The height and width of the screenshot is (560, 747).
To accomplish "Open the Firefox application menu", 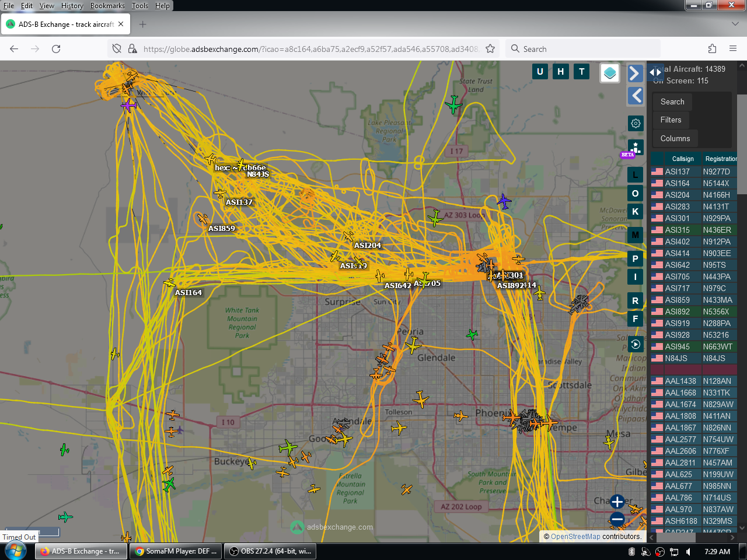I will (733, 49).
